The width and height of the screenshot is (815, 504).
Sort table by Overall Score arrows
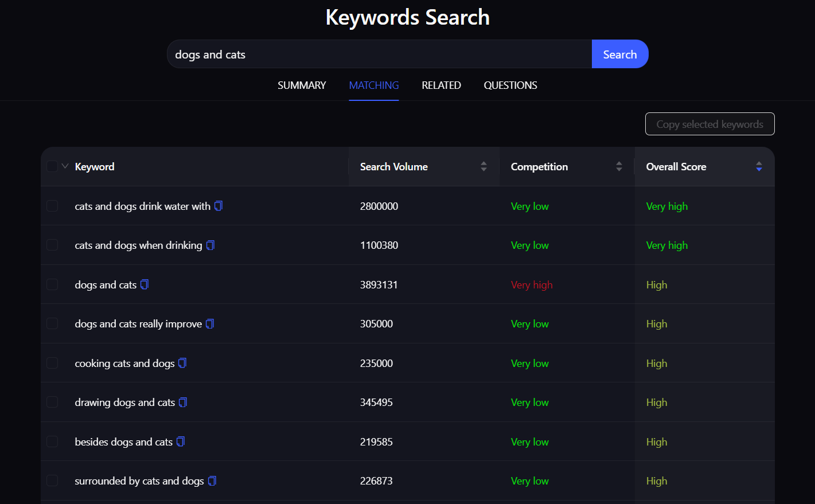coord(759,166)
